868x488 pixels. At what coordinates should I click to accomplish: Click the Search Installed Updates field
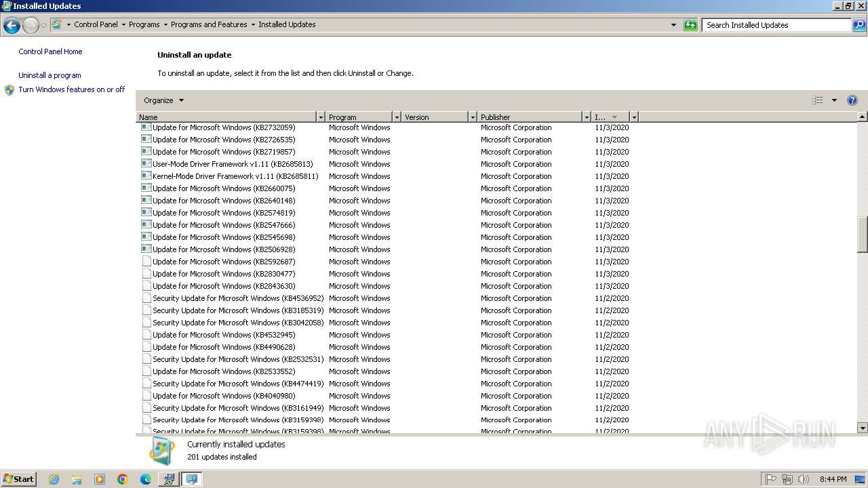[777, 25]
